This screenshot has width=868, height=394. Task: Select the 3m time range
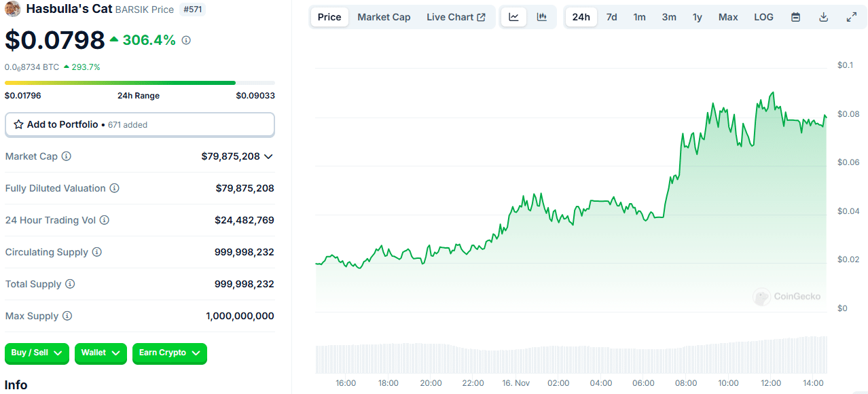click(669, 17)
